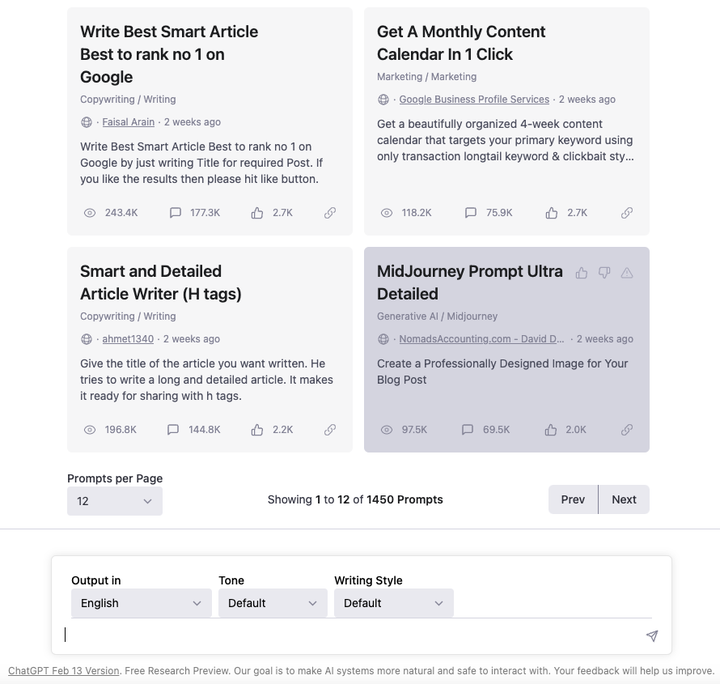Click send arrow icon in prompt box
This screenshot has width=720, height=684.
tap(652, 636)
